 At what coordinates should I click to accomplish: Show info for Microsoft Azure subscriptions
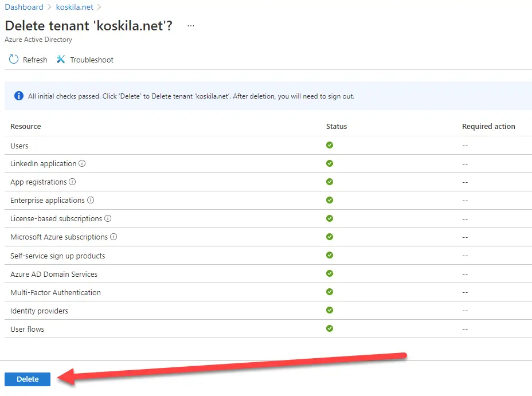click(x=114, y=237)
